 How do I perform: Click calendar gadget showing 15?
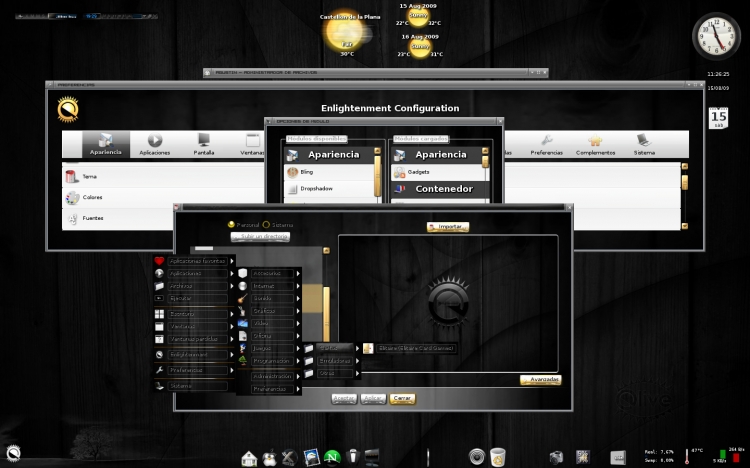coord(718,118)
